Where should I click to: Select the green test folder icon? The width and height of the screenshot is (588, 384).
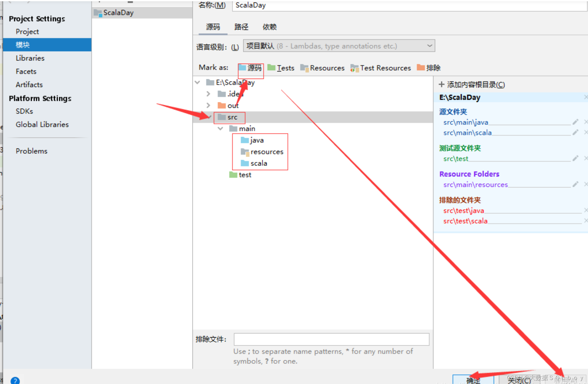click(233, 175)
